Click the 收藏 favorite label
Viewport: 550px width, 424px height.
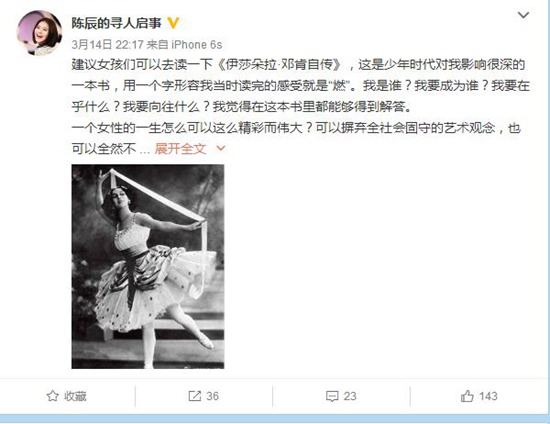pos(75,396)
